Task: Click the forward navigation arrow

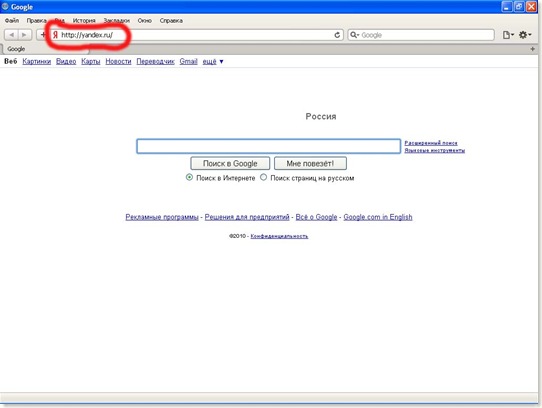Action: click(x=25, y=35)
